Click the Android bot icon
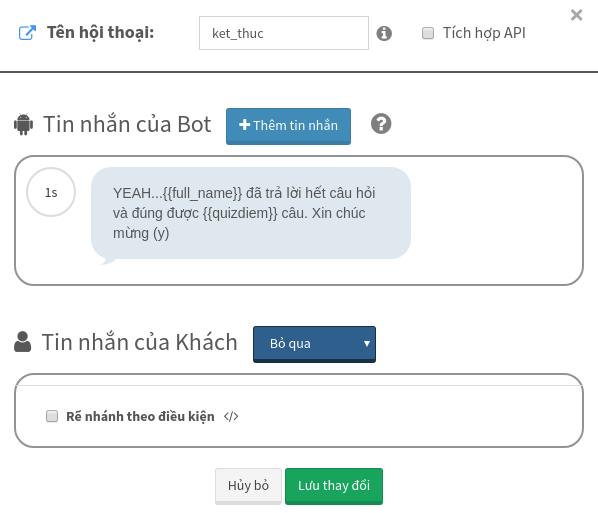The image size is (598, 513). coord(24,124)
